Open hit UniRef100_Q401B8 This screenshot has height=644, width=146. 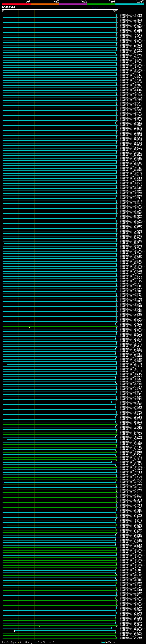pyautogui.click(x=131, y=27)
